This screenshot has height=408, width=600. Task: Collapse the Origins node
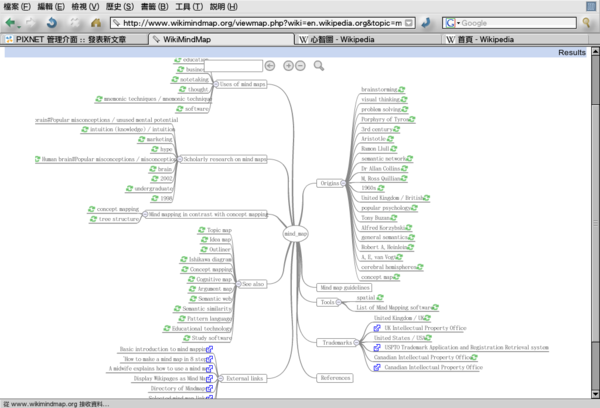point(343,183)
